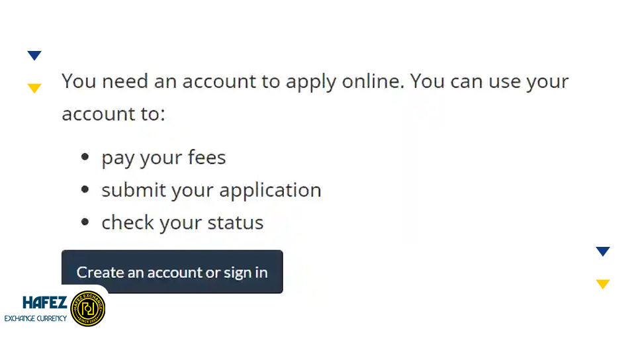
Task: Click the bullet dot before check your status
Action: [x=85, y=222]
